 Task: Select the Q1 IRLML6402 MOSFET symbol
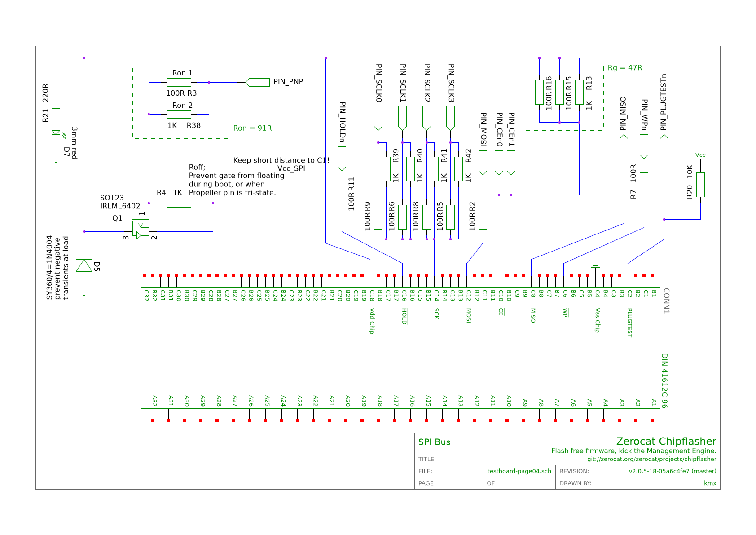coord(141,229)
